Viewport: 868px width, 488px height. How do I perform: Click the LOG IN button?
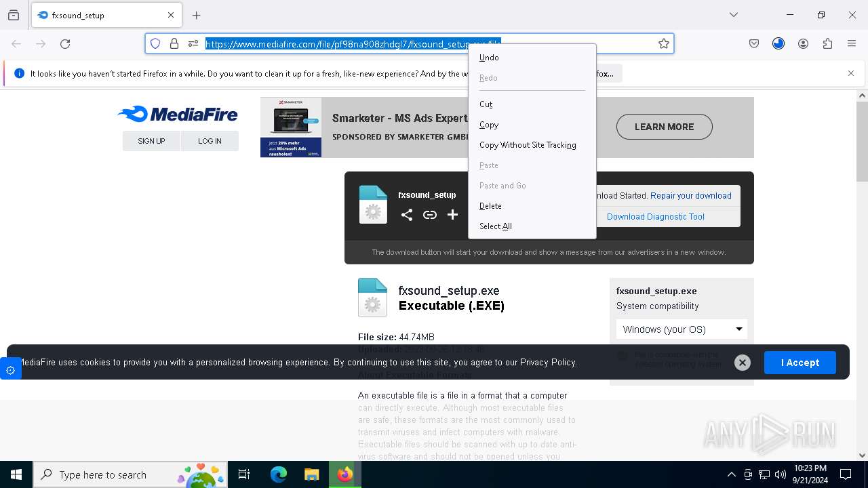pos(210,141)
